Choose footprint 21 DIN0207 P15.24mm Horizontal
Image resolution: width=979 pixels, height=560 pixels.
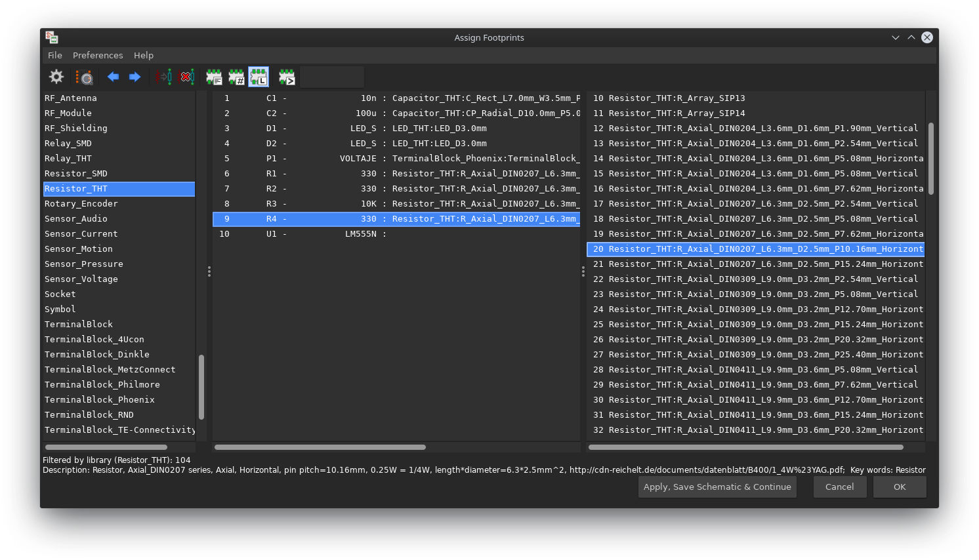tap(755, 264)
